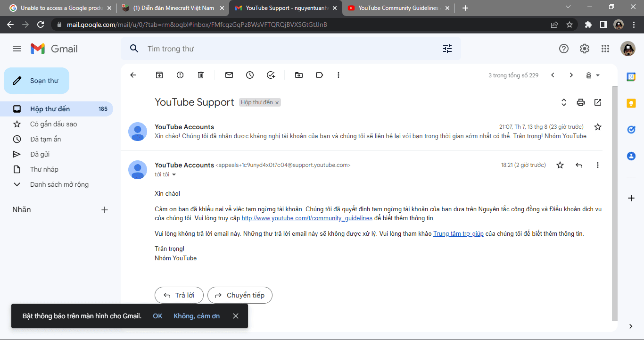The height and width of the screenshot is (340, 644).
Task: Report this email as spam
Action: point(180,75)
